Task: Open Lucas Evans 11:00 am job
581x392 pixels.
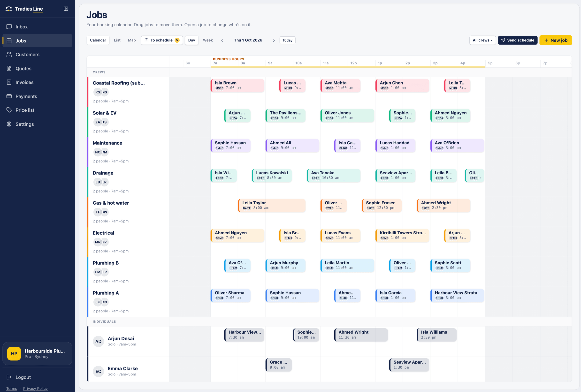Action: coord(340,236)
